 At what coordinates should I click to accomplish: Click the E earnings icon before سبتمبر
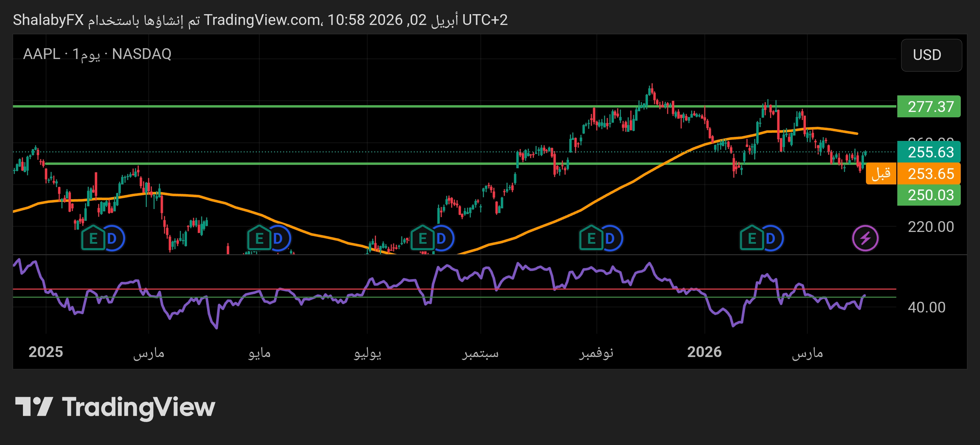422,238
